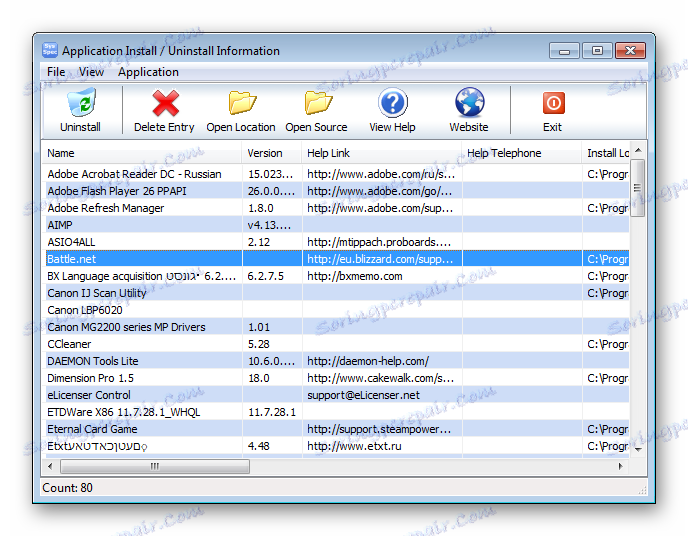Screen dimensions: 688x536
Task: Click the Delete Entry red X icon
Action: coord(165,103)
